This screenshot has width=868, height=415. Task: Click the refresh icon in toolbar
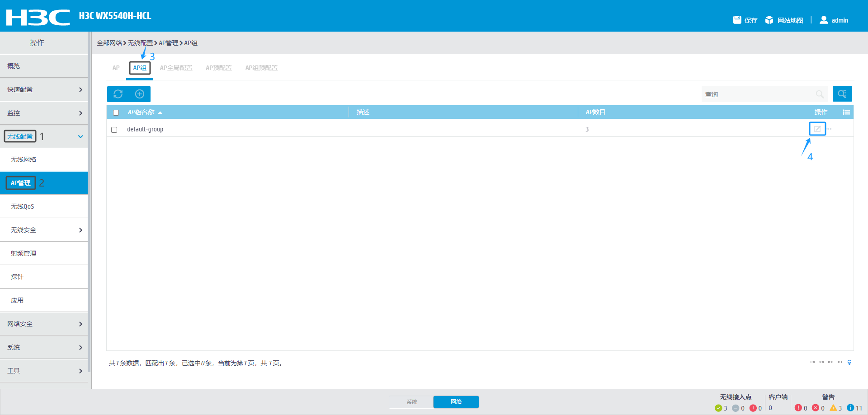coord(118,94)
